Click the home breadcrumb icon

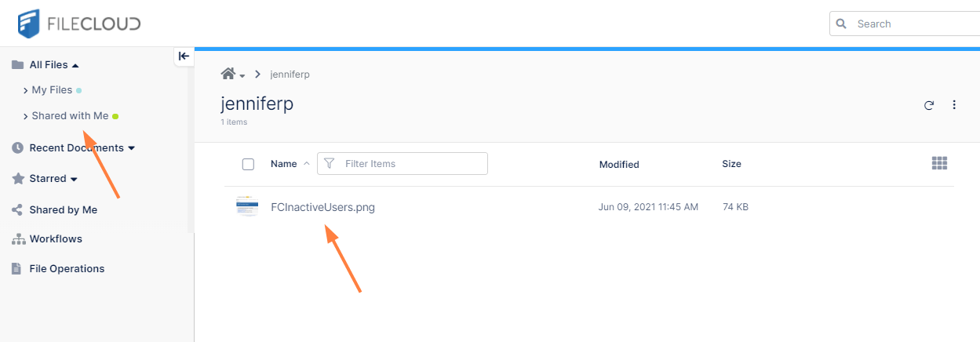228,74
